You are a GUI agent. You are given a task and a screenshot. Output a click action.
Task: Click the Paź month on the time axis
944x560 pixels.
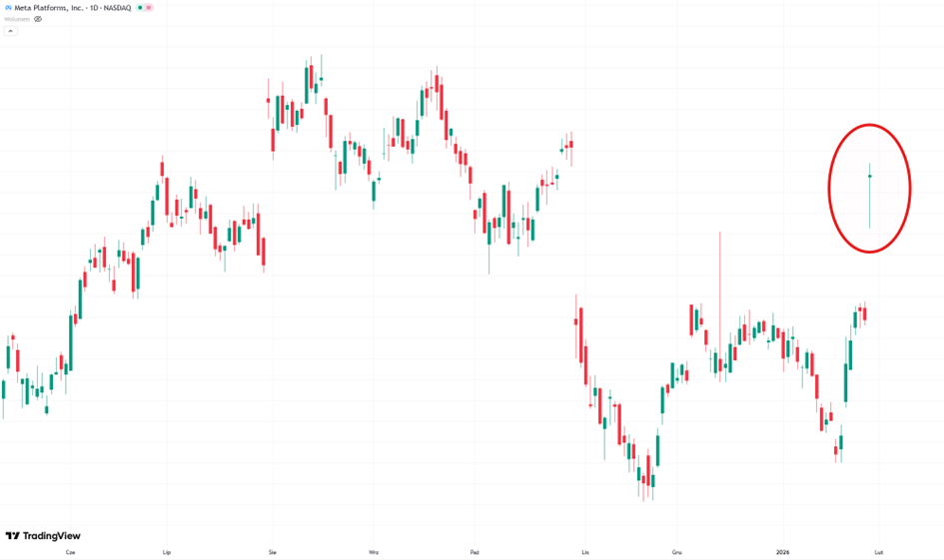click(x=475, y=551)
